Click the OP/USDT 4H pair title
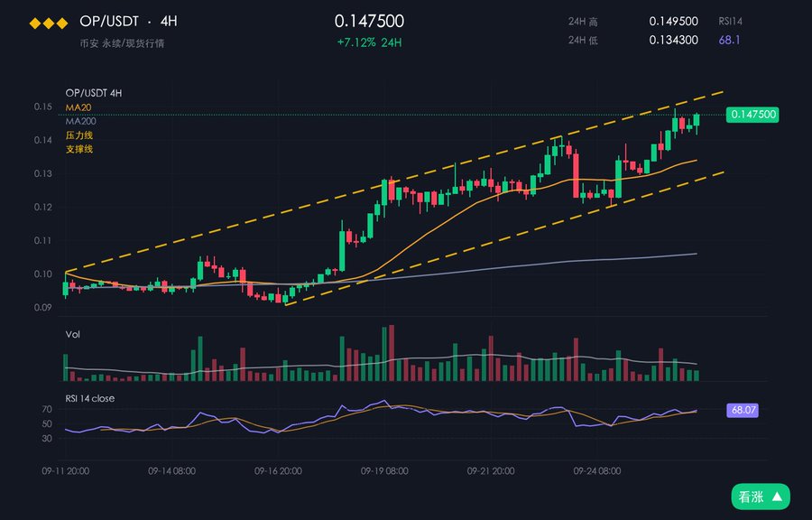The width and height of the screenshot is (812, 520). point(128,22)
